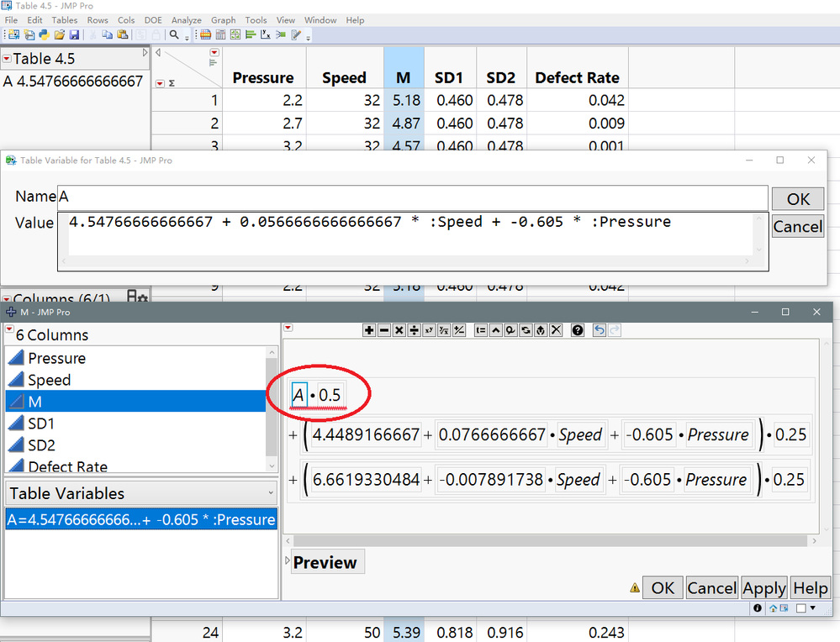
Task: Open the Fit Y by X toolbar icon
Action: click(x=265, y=34)
